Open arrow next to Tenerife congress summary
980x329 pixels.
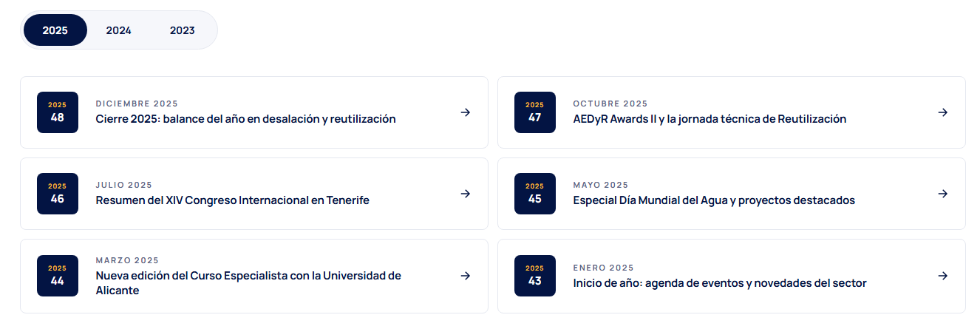[x=465, y=194]
